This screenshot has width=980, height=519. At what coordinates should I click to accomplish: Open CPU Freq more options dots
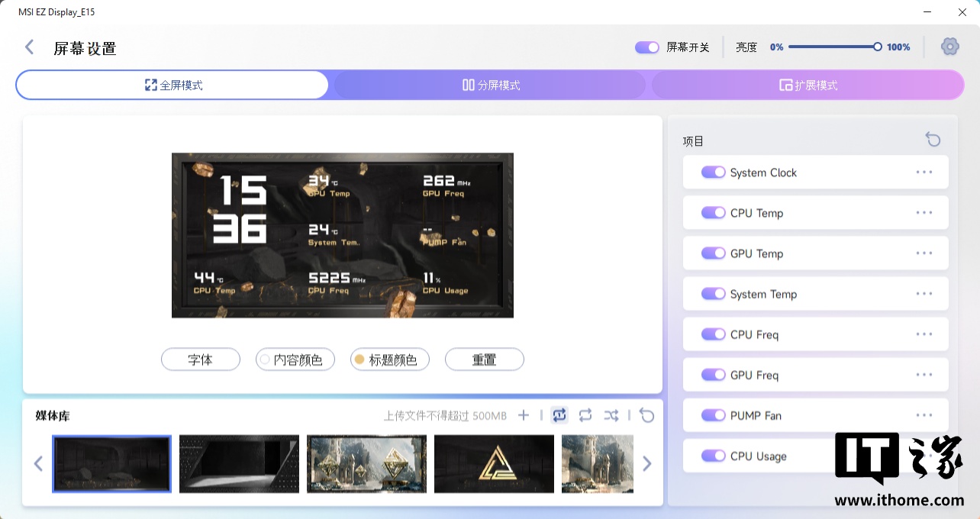pyautogui.click(x=924, y=334)
